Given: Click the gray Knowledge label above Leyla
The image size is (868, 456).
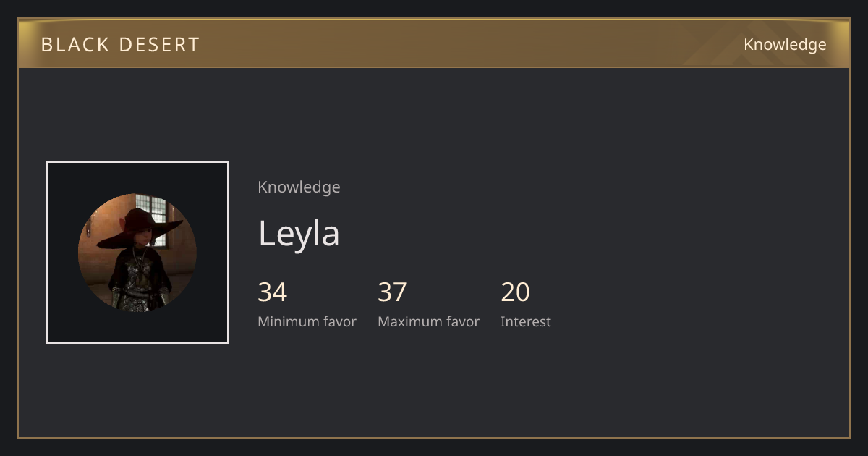Looking at the screenshot, I should (299, 187).
